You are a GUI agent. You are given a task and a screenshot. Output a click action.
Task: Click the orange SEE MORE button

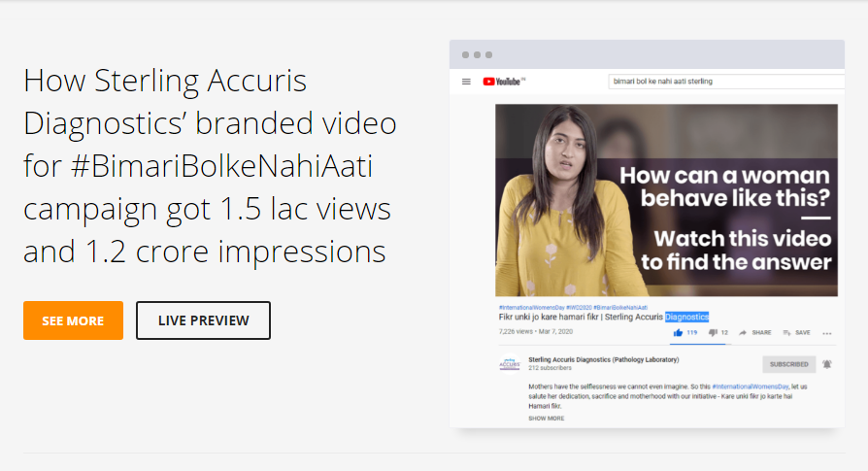click(x=73, y=320)
